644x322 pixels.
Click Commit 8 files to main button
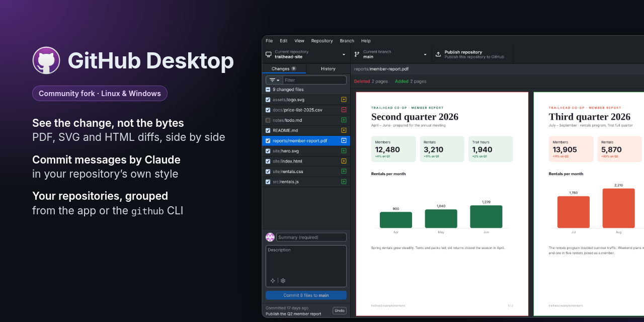306,295
